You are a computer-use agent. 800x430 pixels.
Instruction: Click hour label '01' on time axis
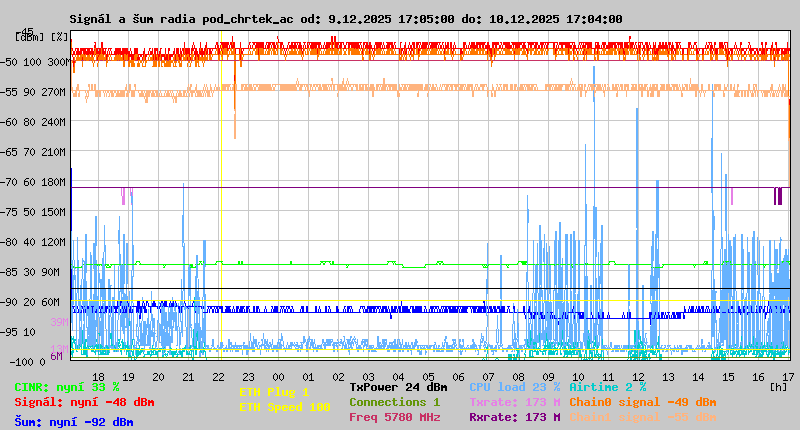[309, 377]
